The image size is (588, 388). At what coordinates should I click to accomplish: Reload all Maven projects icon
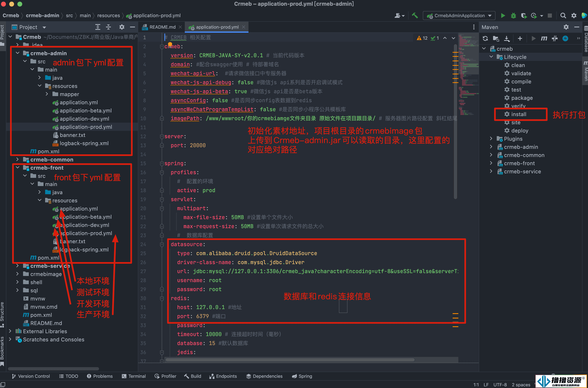(485, 38)
